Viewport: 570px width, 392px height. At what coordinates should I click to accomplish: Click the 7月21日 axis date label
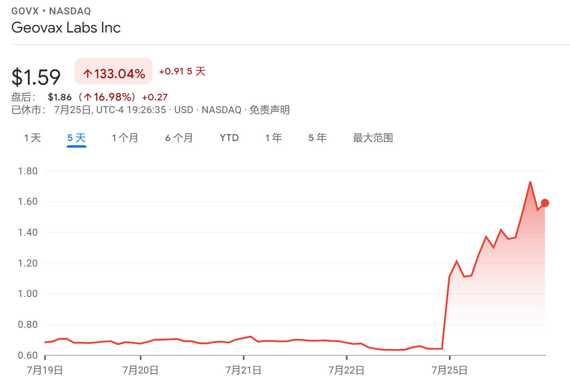click(x=243, y=370)
